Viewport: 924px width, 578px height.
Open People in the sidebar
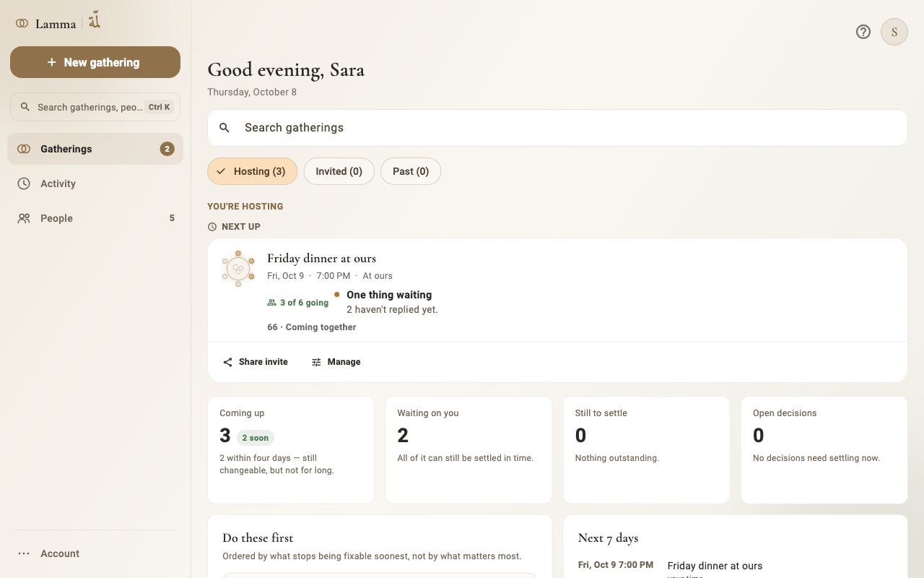click(95, 218)
